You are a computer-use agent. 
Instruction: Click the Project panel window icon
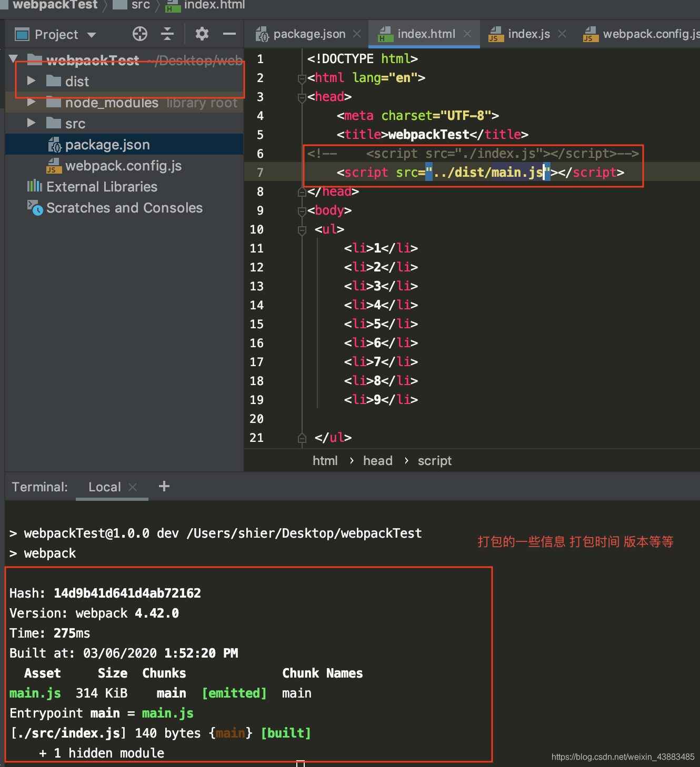click(x=22, y=35)
